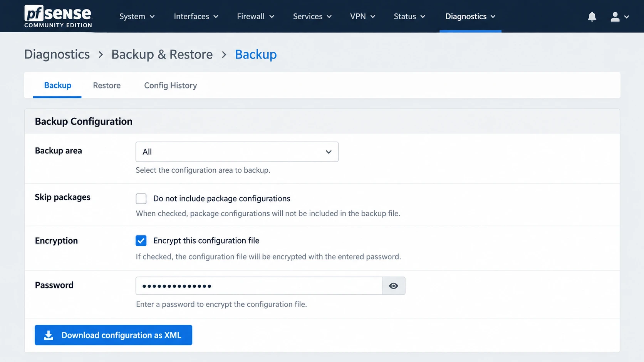Enable 'Do not include package configurations' checkbox
This screenshot has width=644, height=362.
(141, 199)
